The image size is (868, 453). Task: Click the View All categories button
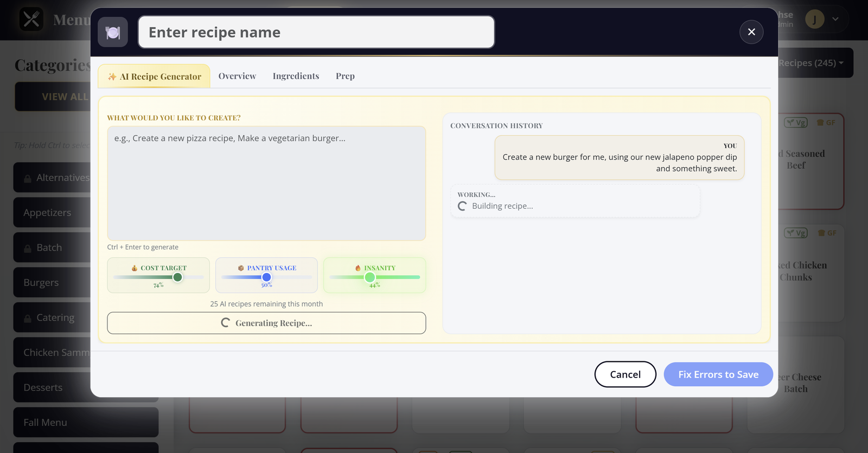point(53,97)
